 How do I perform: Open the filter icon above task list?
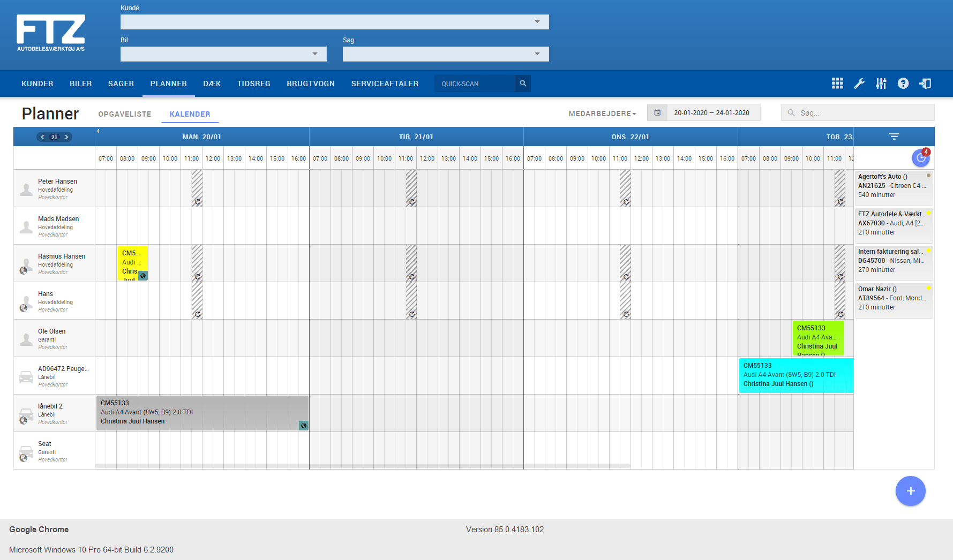(x=894, y=137)
